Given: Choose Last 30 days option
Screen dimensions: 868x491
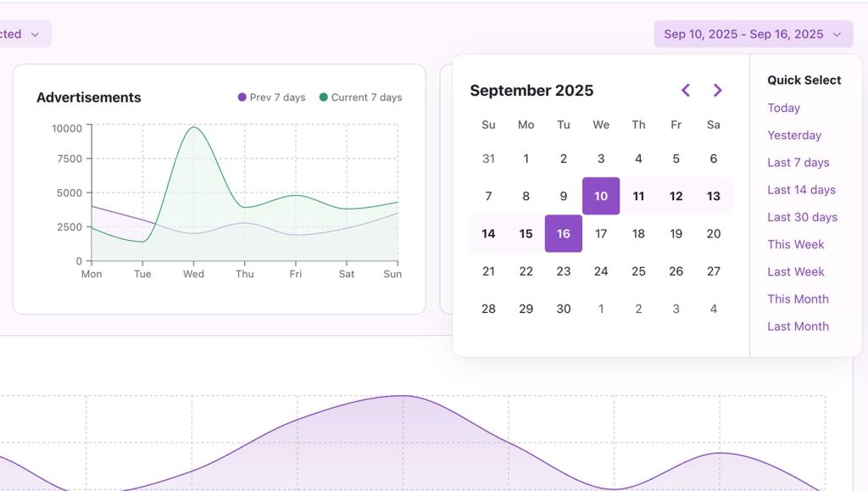Looking at the screenshot, I should (802, 217).
